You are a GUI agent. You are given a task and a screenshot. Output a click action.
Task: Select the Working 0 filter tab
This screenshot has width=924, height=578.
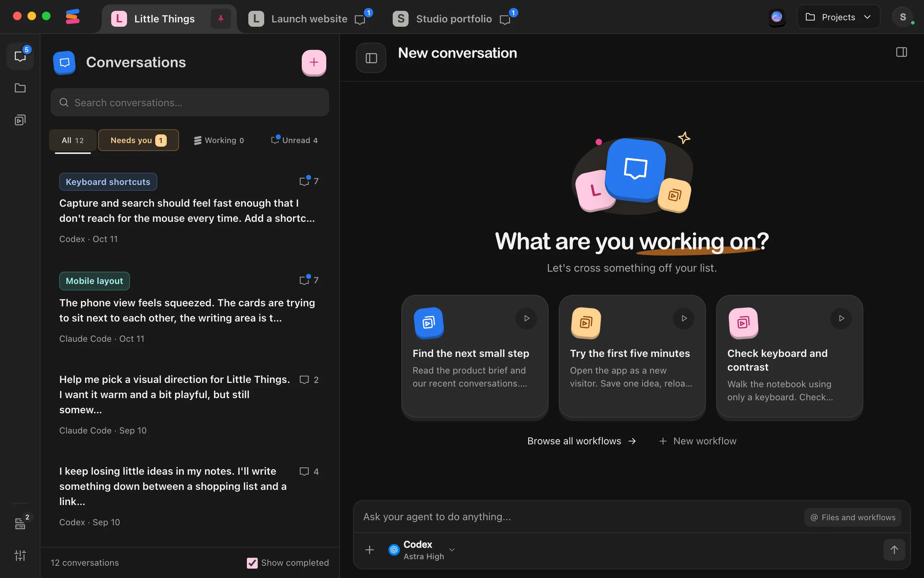(x=219, y=140)
